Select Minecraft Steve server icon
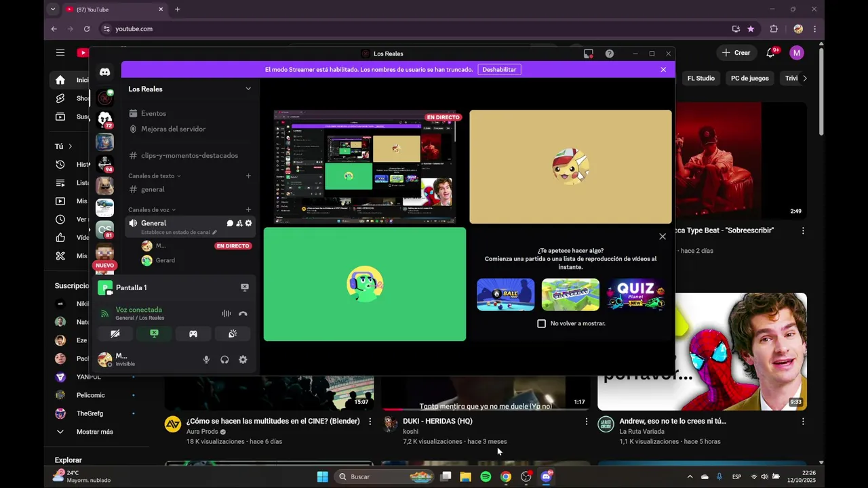868x488 pixels. pos(104,251)
